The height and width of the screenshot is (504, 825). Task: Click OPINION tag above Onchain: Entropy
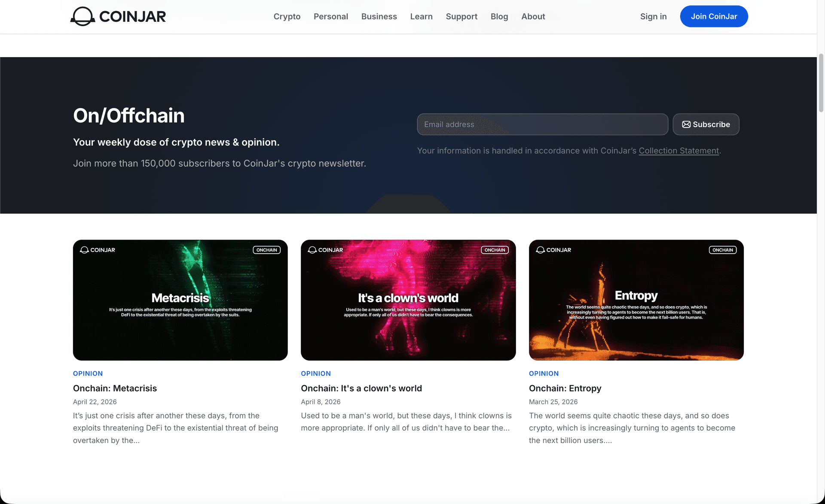(x=544, y=373)
